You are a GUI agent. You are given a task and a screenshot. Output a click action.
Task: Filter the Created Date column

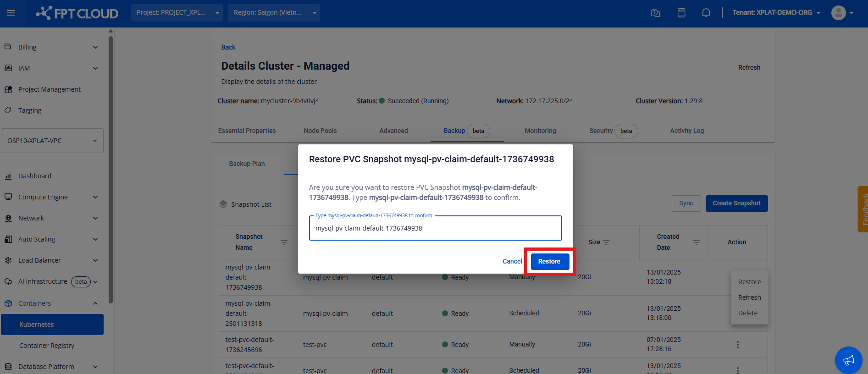(696, 242)
